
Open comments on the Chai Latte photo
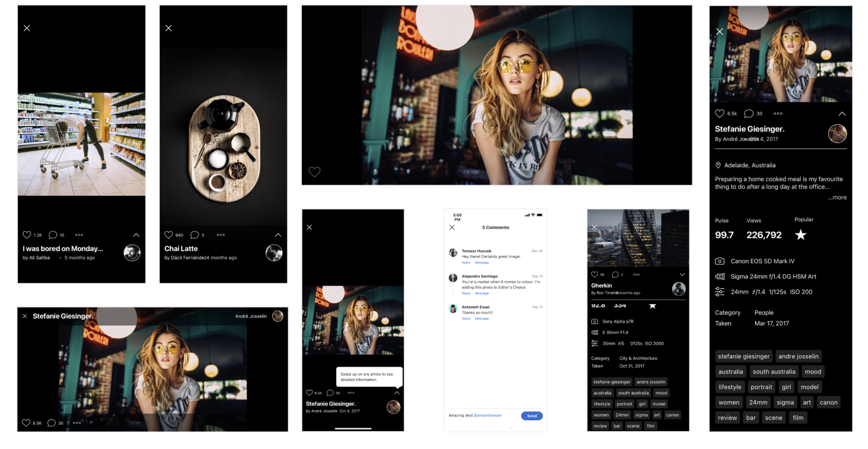[194, 235]
